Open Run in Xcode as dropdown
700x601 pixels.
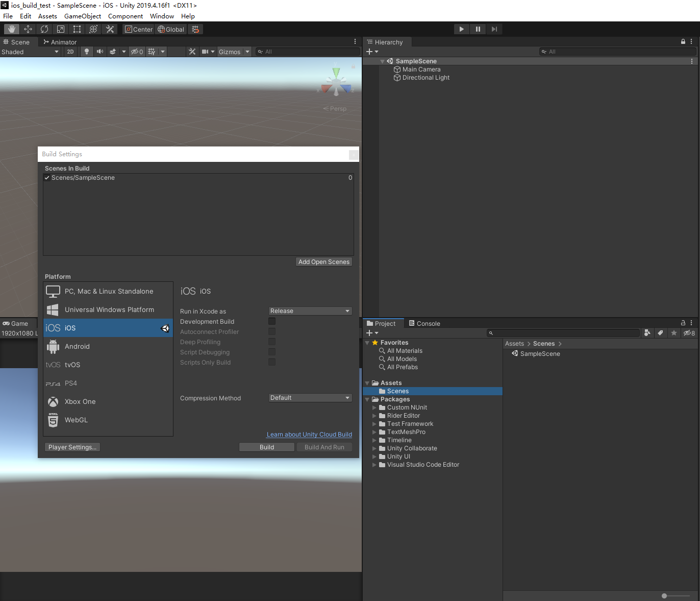pyautogui.click(x=310, y=311)
